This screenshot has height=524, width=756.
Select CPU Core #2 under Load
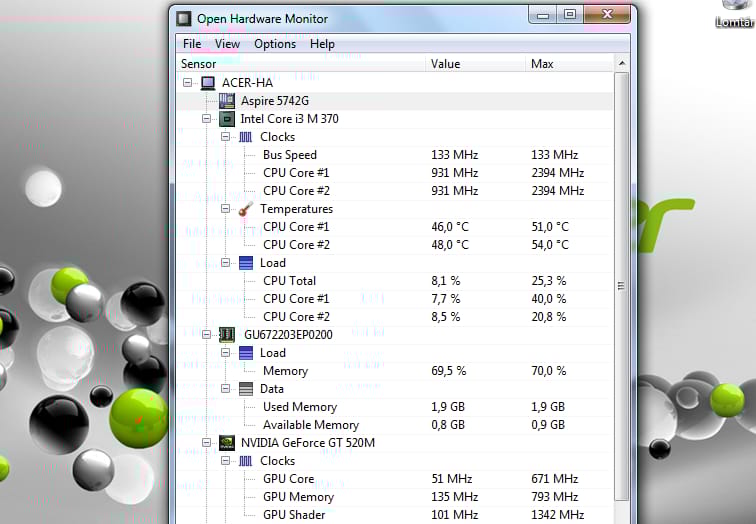pyautogui.click(x=395, y=317)
